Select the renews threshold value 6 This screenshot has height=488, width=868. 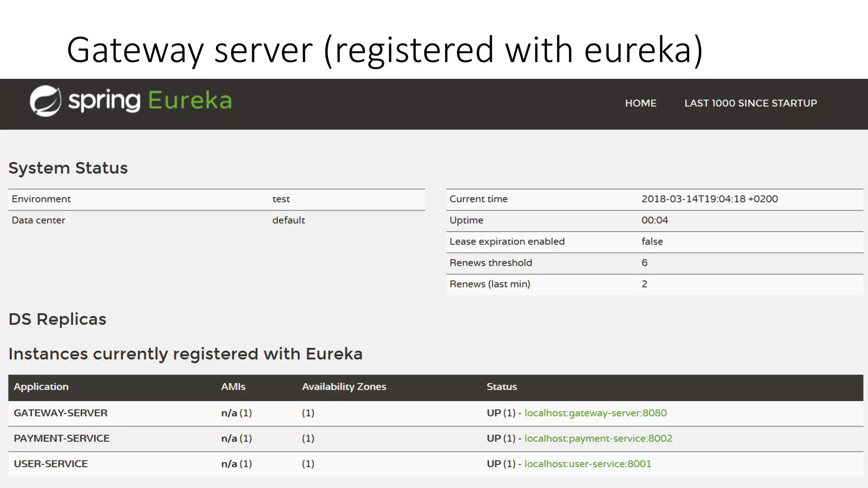pos(644,263)
